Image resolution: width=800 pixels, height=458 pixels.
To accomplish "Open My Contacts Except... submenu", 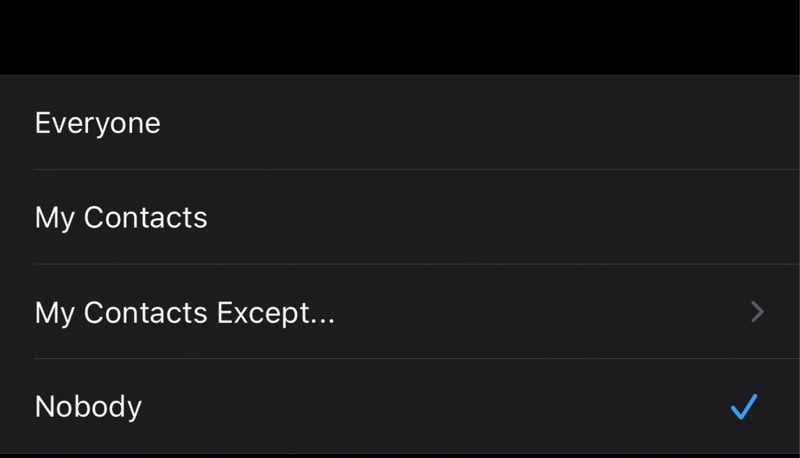I will [400, 313].
